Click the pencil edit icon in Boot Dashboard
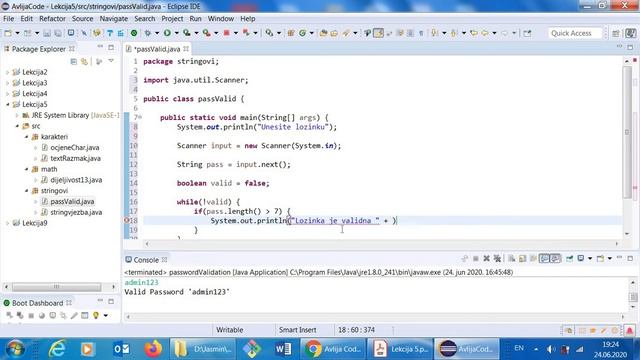 [74, 315]
